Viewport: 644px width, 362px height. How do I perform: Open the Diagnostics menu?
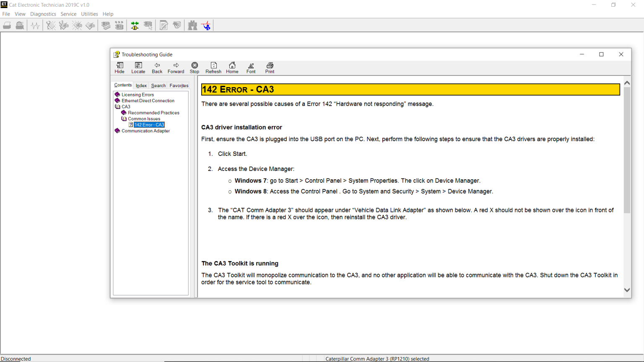(x=43, y=14)
